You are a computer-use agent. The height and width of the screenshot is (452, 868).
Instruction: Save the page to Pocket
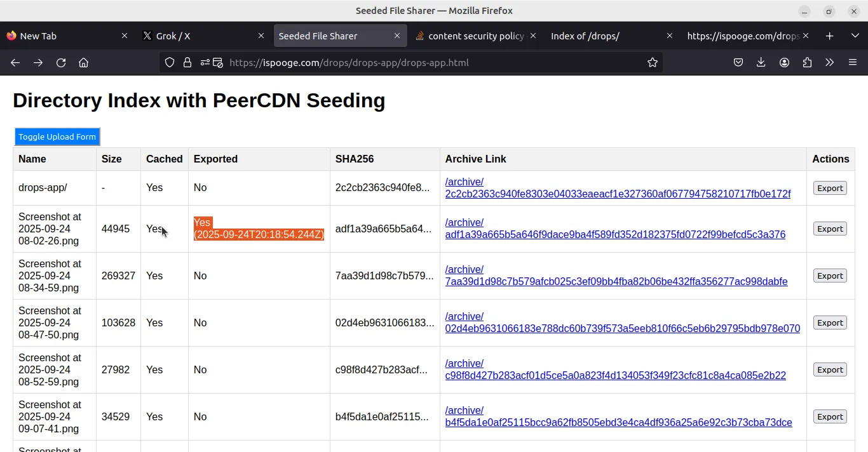pyautogui.click(x=738, y=62)
